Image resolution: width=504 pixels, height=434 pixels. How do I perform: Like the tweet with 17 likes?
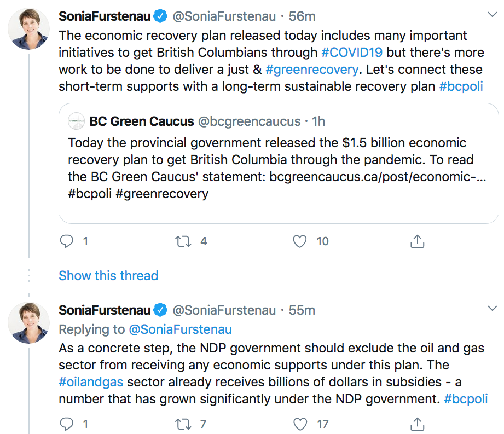[x=300, y=424]
